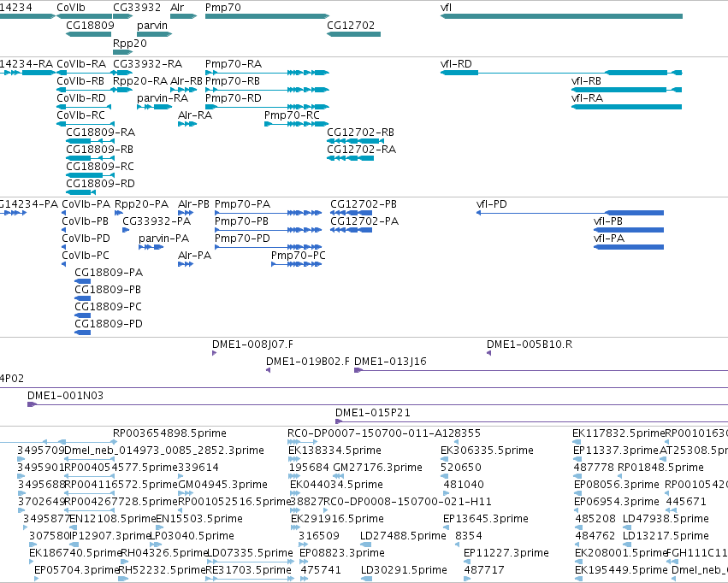The width and height of the screenshot is (728, 583).
Task: Click transcript vfl-RD label
Action: point(456,63)
